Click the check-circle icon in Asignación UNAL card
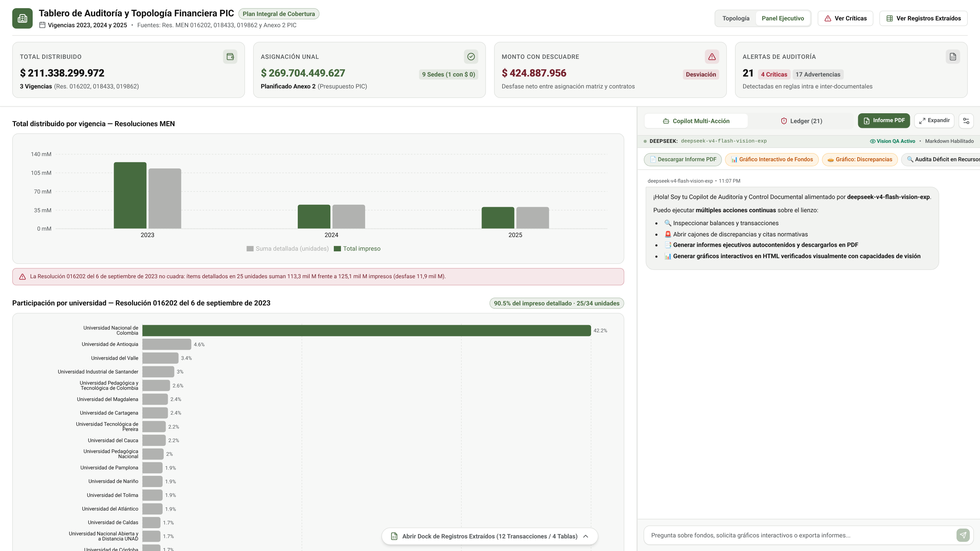Screen dimensions: 980x551 click(471, 57)
